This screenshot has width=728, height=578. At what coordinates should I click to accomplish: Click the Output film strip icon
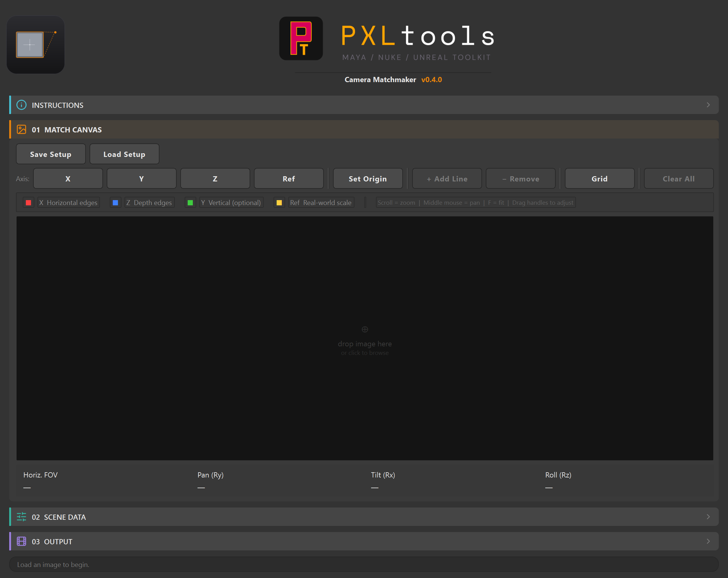[21, 541]
